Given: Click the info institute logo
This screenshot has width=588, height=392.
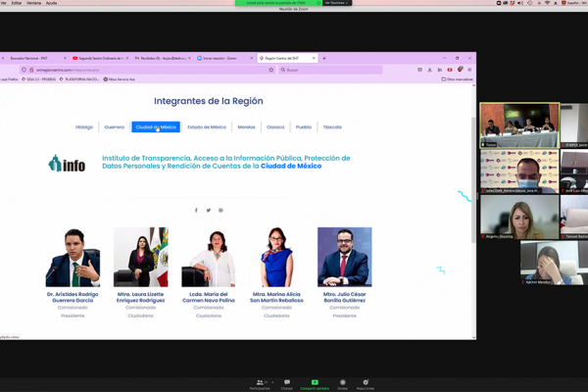Looking at the screenshot, I should (x=67, y=164).
